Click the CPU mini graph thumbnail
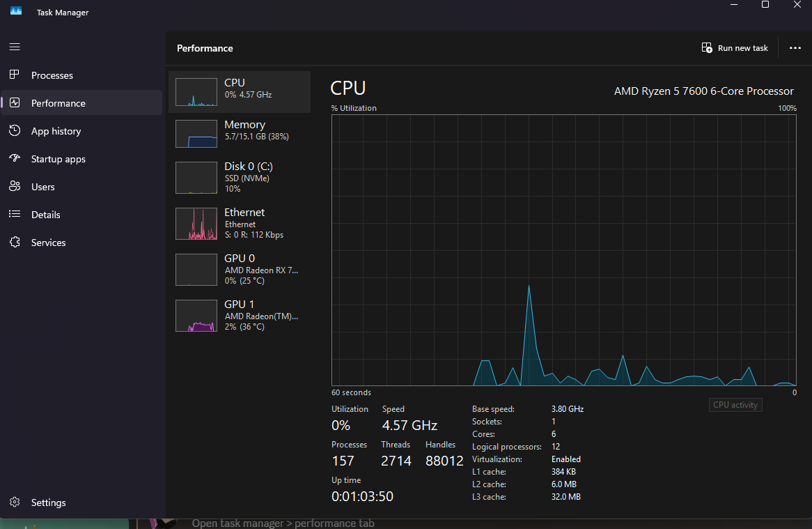This screenshot has height=529, width=812. (x=196, y=92)
